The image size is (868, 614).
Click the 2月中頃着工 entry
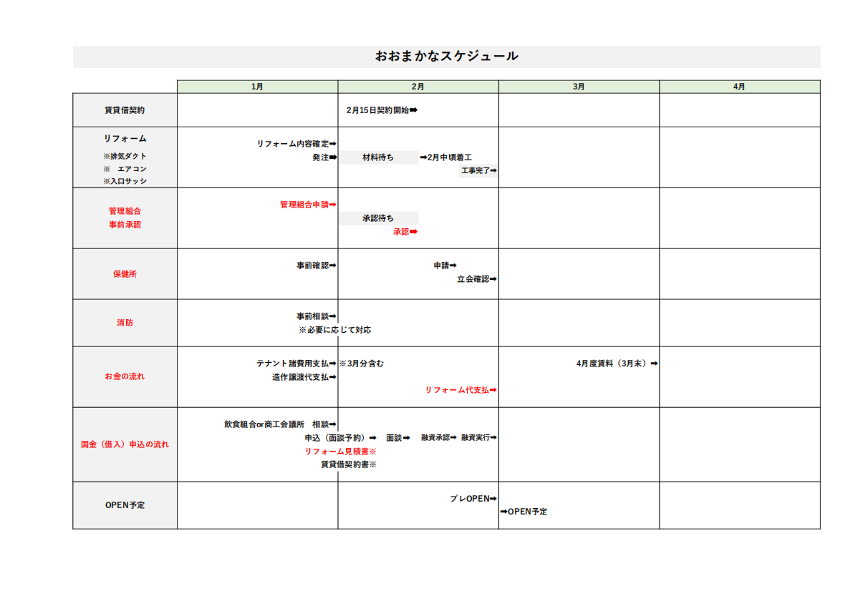446,157
